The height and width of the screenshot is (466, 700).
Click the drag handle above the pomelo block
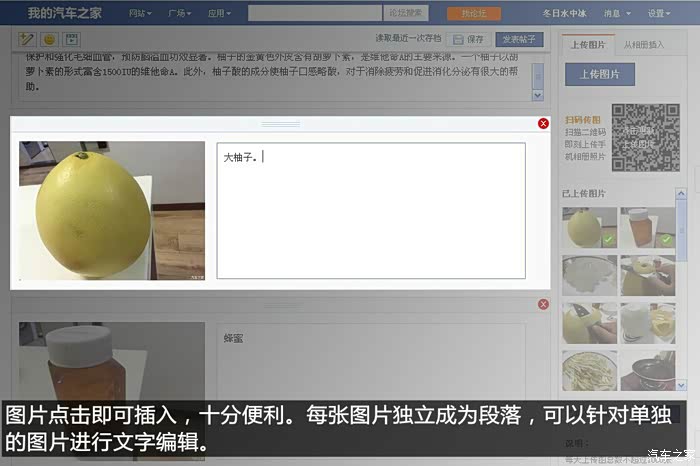(280, 124)
